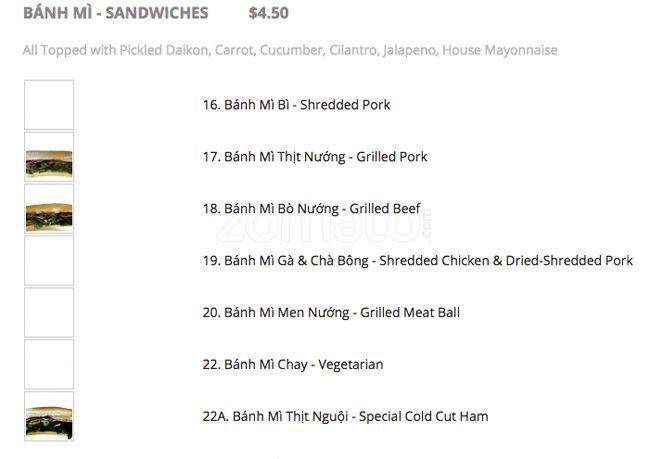Select the empty thumbnail next to Grilled Meat Ball

49,313
